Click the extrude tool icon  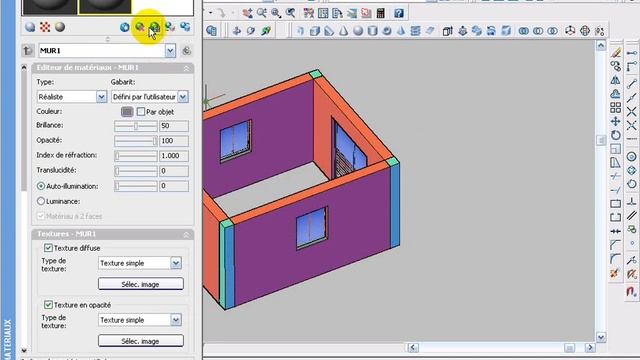447,31
